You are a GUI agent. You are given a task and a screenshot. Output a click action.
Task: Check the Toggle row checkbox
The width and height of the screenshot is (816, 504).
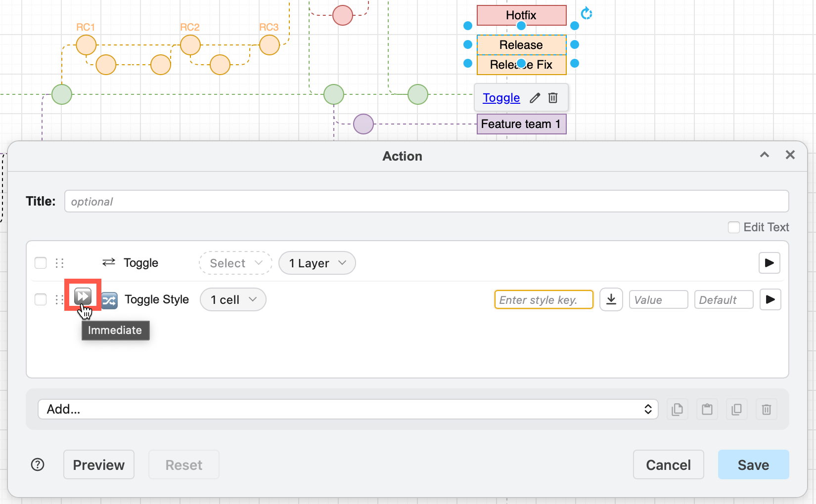41,263
